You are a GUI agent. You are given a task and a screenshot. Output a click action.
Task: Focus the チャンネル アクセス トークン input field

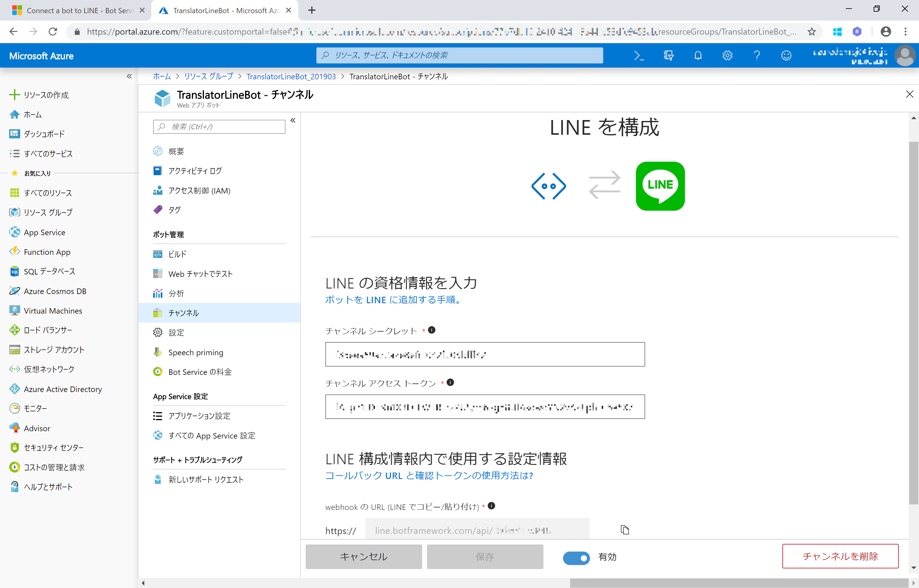coord(485,407)
